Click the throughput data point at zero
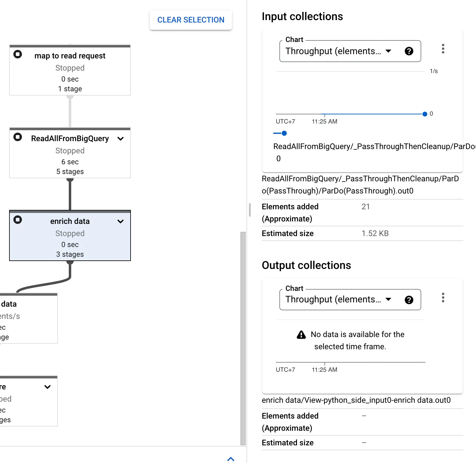This screenshot has height=463, width=476. tap(425, 114)
